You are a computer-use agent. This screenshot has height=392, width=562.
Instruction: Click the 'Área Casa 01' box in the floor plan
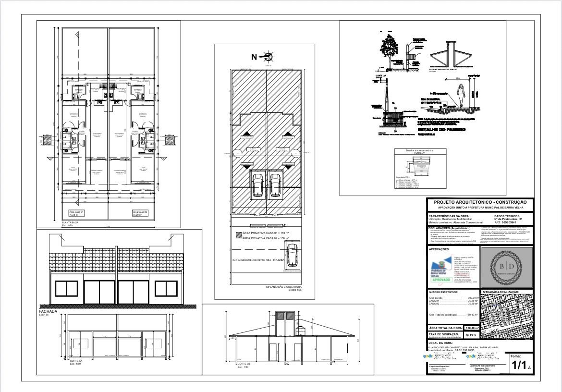(77, 214)
